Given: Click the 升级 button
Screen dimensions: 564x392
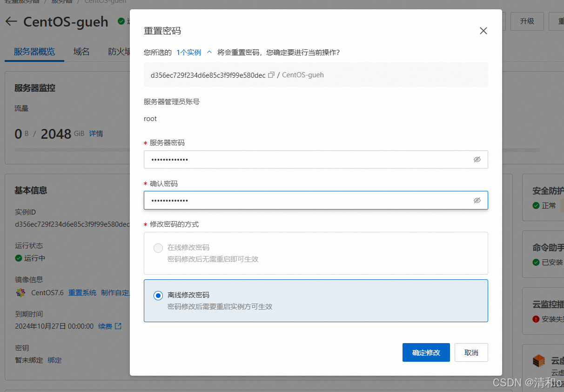Looking at the screenshot, I should point(527,21).
